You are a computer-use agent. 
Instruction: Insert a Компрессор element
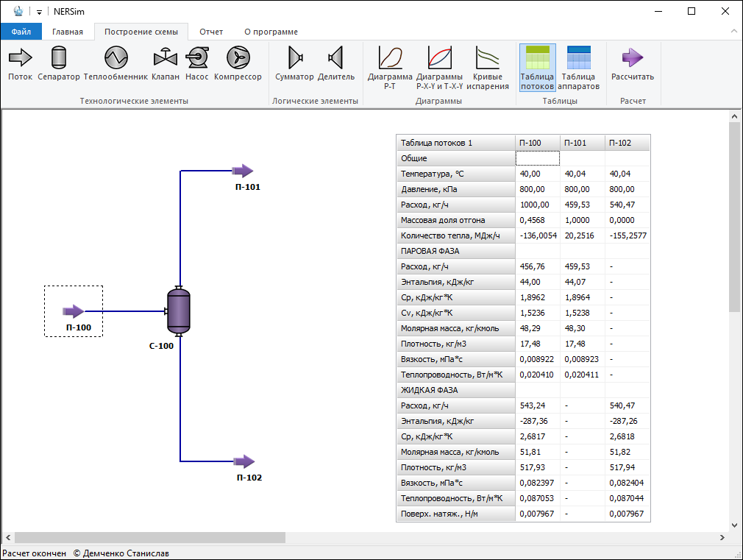coord(238,63)
